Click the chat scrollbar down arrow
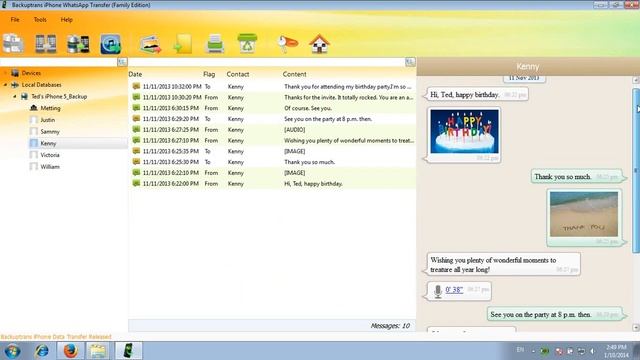 click(x=636, y=327)
